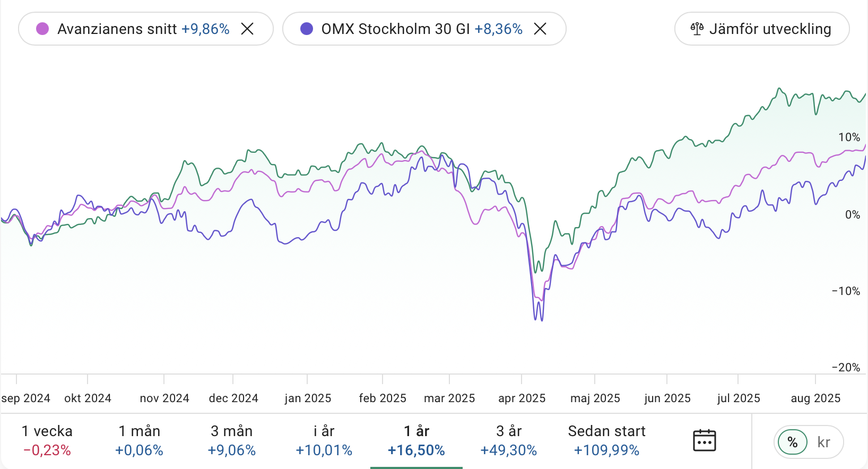Click the apr 2025 axis label
Image resolution: width=868 pixels, height=469 pixels.
[522, 398]
